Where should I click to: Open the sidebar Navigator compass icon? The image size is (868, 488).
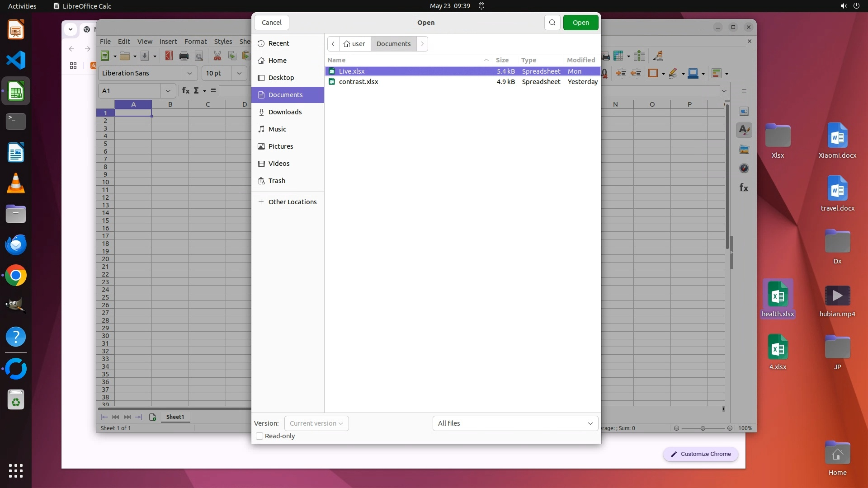click(x=744, y=169)
